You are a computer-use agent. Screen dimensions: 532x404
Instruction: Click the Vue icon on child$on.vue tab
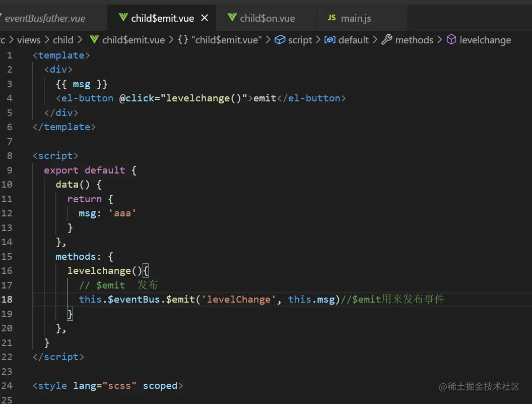coord(232,17)
